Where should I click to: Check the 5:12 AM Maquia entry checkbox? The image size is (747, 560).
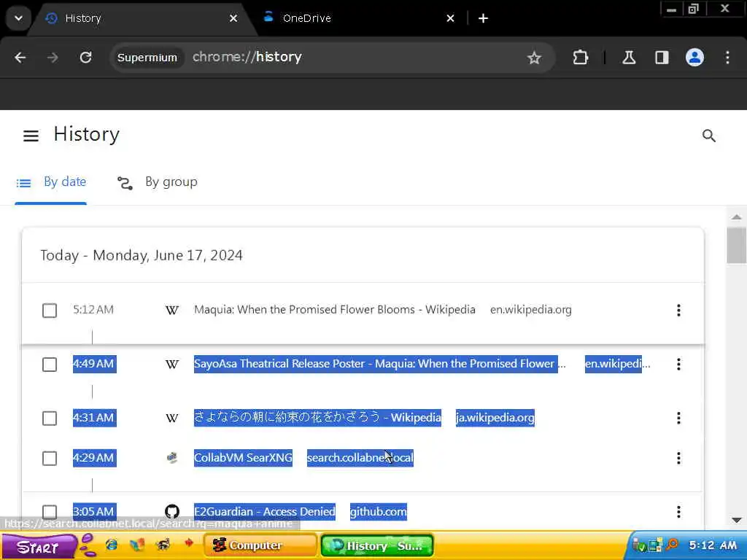[x=50, y=311]
